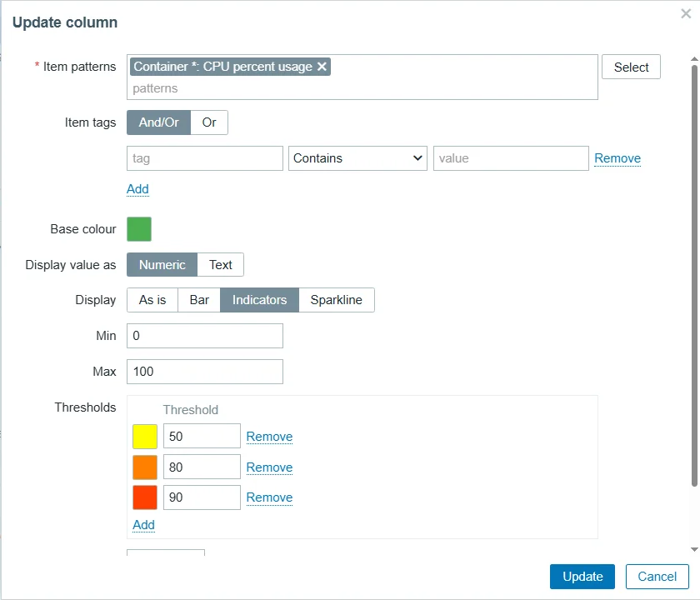Close the Update column dialog

point(685,14)
